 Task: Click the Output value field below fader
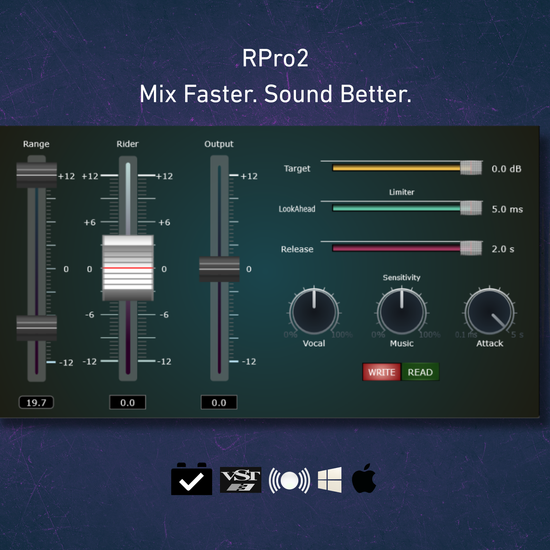click(219, 402)
